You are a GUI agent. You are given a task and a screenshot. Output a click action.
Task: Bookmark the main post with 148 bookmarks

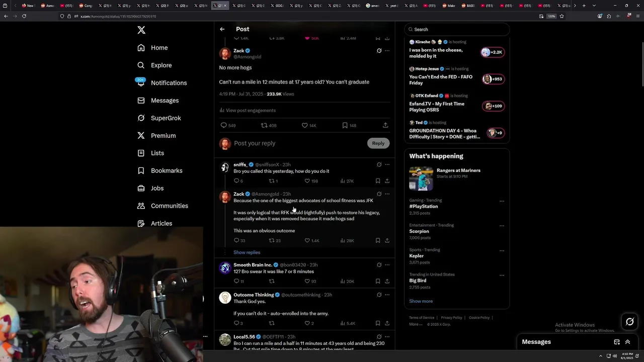point(345,125)
